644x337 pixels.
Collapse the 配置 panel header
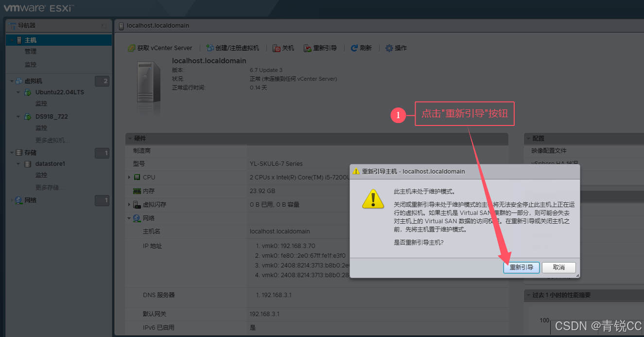coord(584,139)
